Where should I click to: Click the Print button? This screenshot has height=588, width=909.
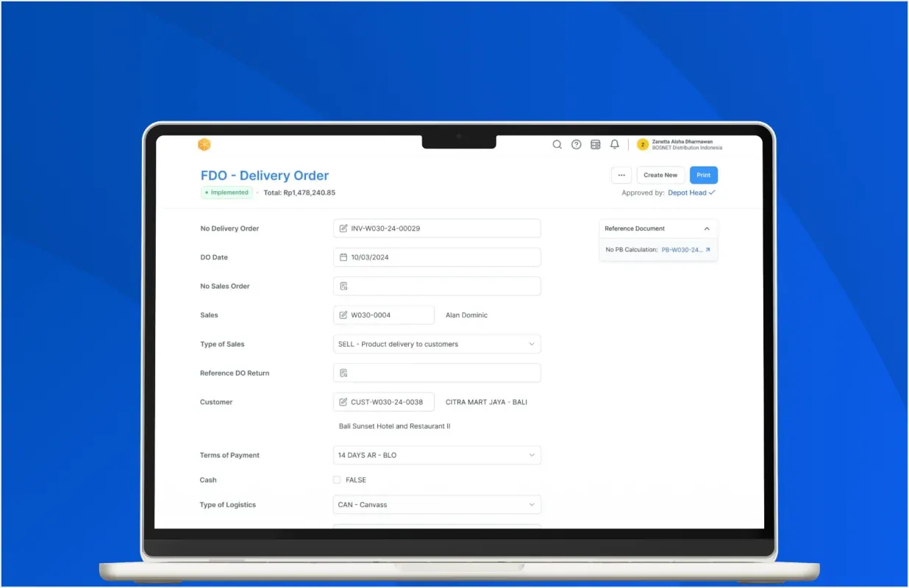[704, 175]
